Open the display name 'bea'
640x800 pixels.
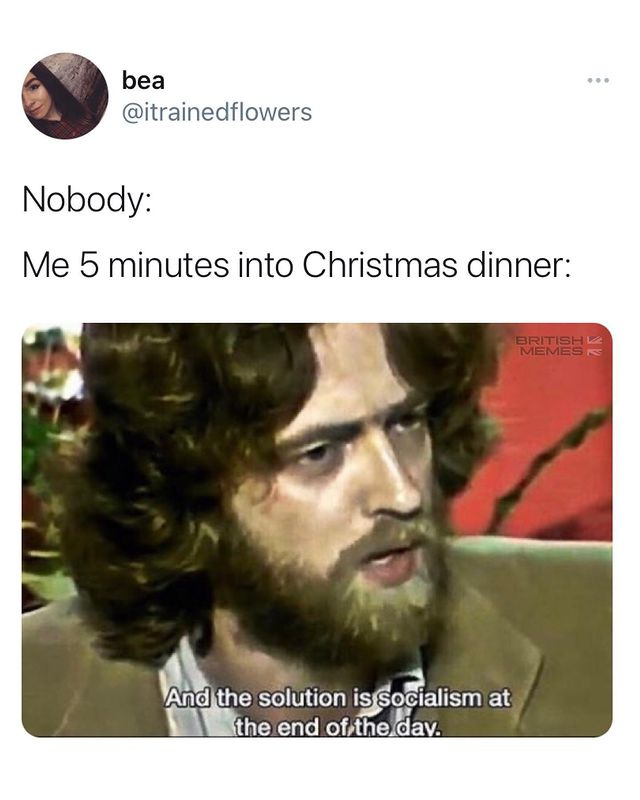tap(143, 81)
